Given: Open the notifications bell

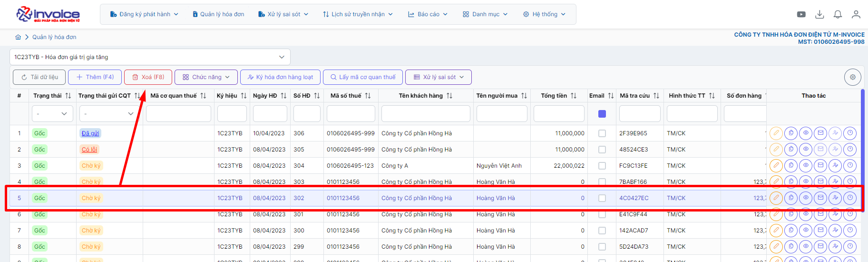Looking at the screenshot, I should tap(838, 14).
